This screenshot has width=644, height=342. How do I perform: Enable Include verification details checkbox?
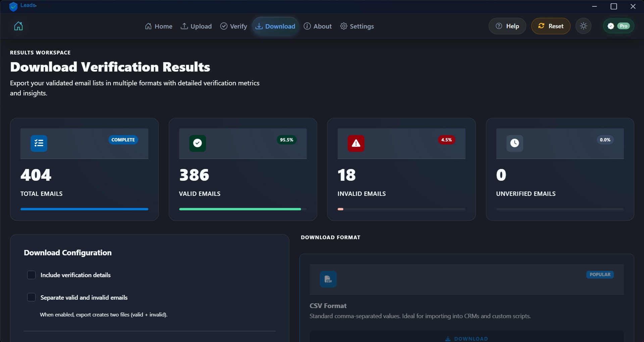[x=31, y=275]
